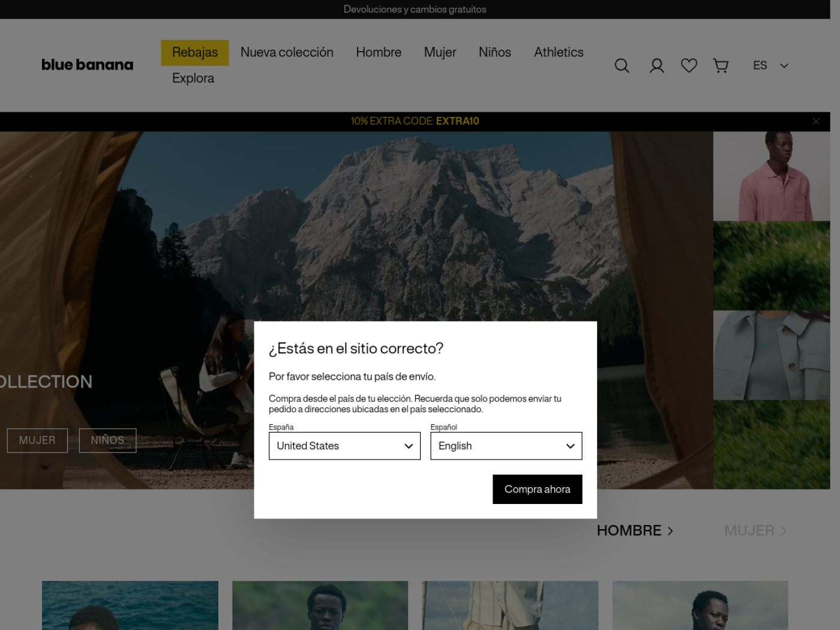
Task: Expand the ES language selector
Action: 770,65
